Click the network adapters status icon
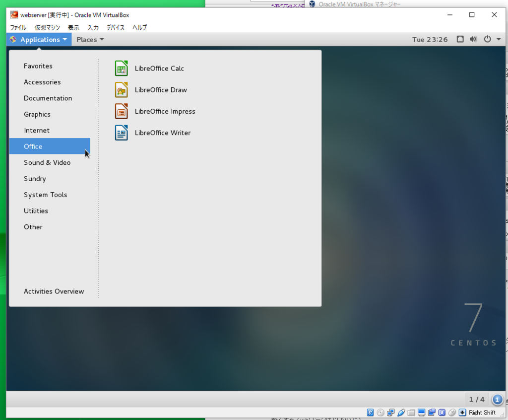This screenshot has height=420, width=508. 391,413
